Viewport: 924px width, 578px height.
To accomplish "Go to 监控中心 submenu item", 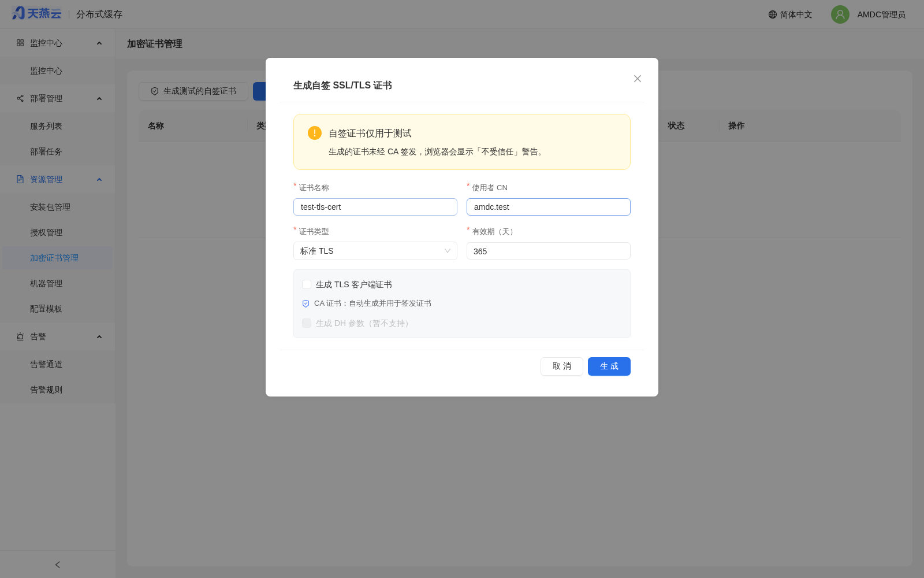I will coord(58,71).
